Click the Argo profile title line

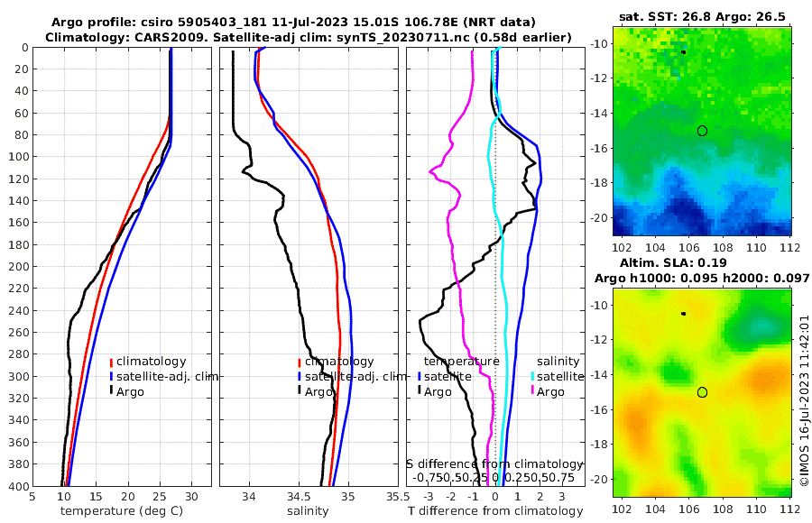[x=293, y=23]
